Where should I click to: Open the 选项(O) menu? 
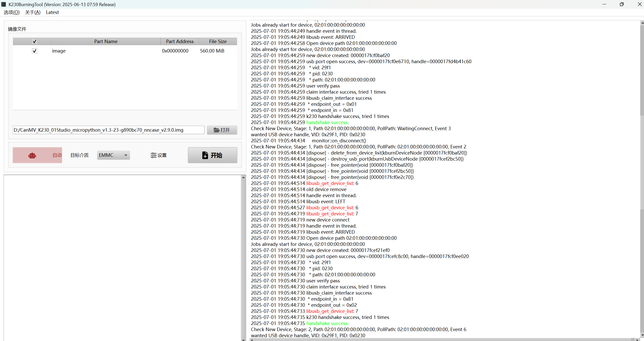[x=12, y=12]
